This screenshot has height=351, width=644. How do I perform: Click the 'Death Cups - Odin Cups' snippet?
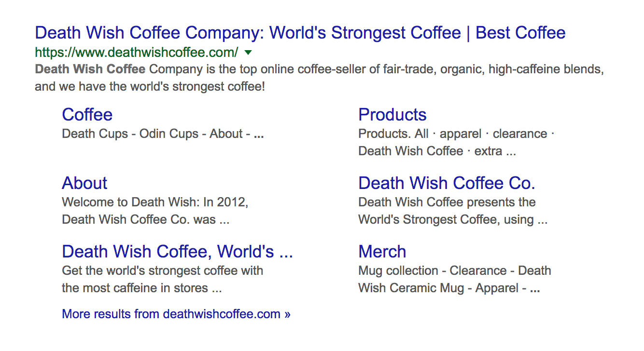[x=130, y=134]
